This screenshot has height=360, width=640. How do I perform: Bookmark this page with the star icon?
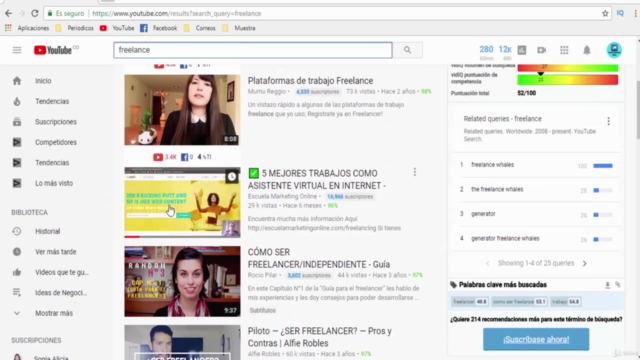[x=605, y=13]
